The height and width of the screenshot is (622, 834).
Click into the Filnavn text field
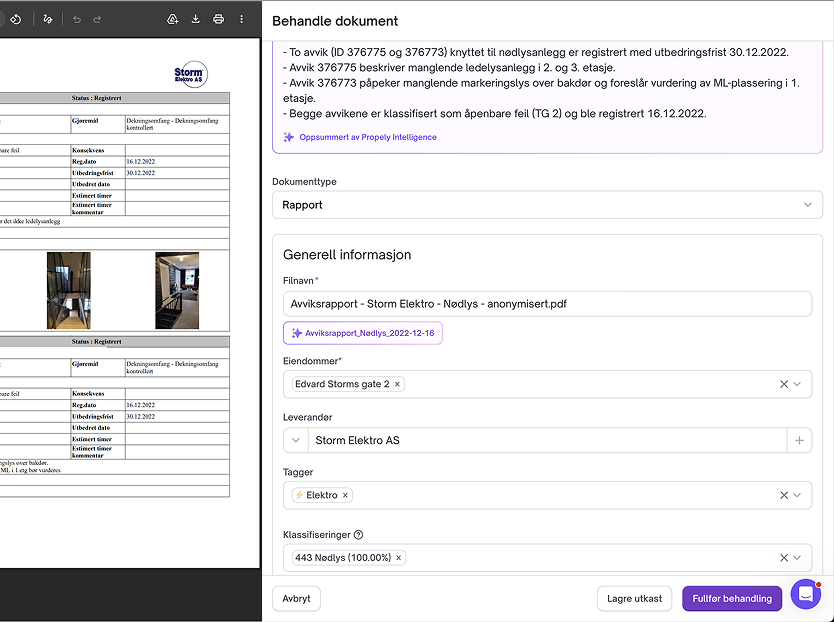pyautogui.click(x=547, y=304)
